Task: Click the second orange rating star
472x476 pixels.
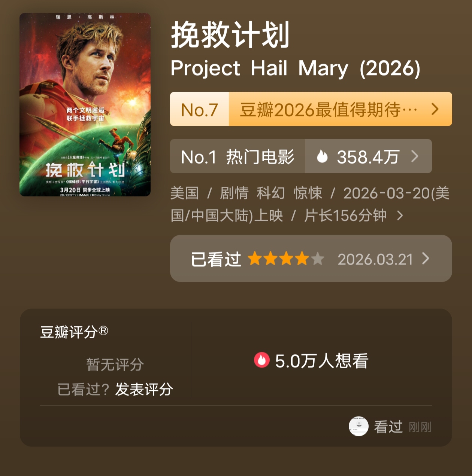Action: click(270, 259)
